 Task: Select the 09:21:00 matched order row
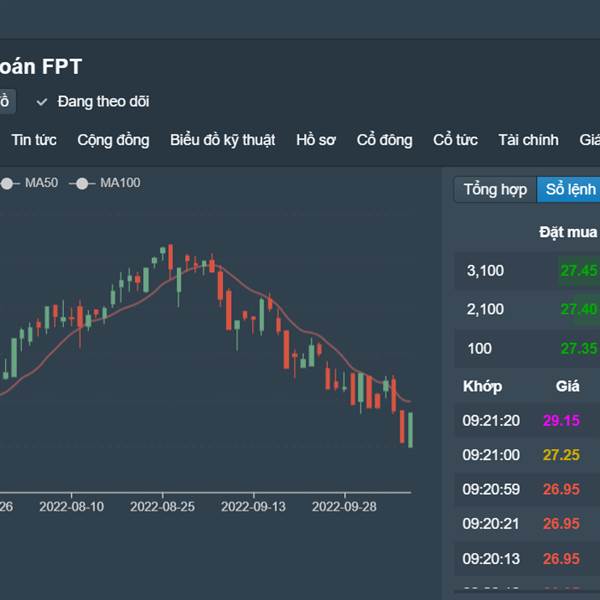click(527, 455)
